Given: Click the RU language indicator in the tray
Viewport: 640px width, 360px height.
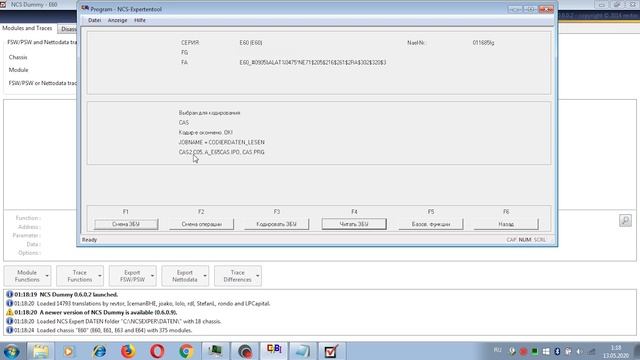Looking at the screenshot, I should coord(498,350).
